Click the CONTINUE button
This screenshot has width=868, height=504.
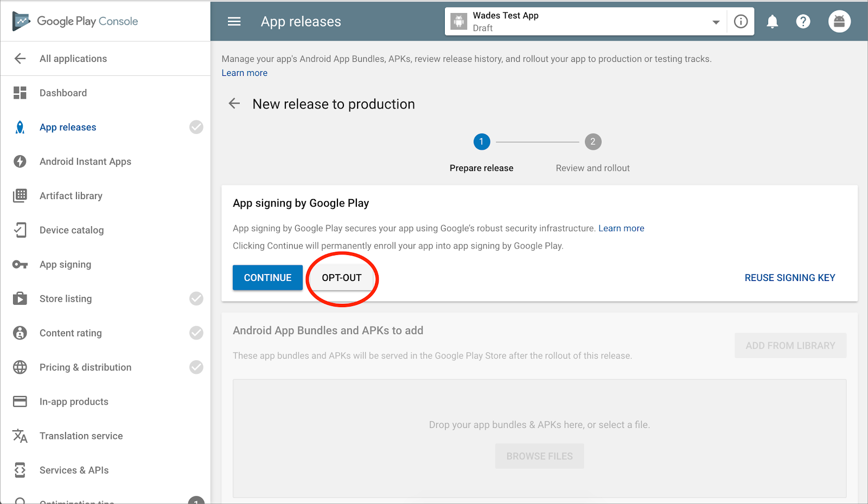[x=267, y=277]
